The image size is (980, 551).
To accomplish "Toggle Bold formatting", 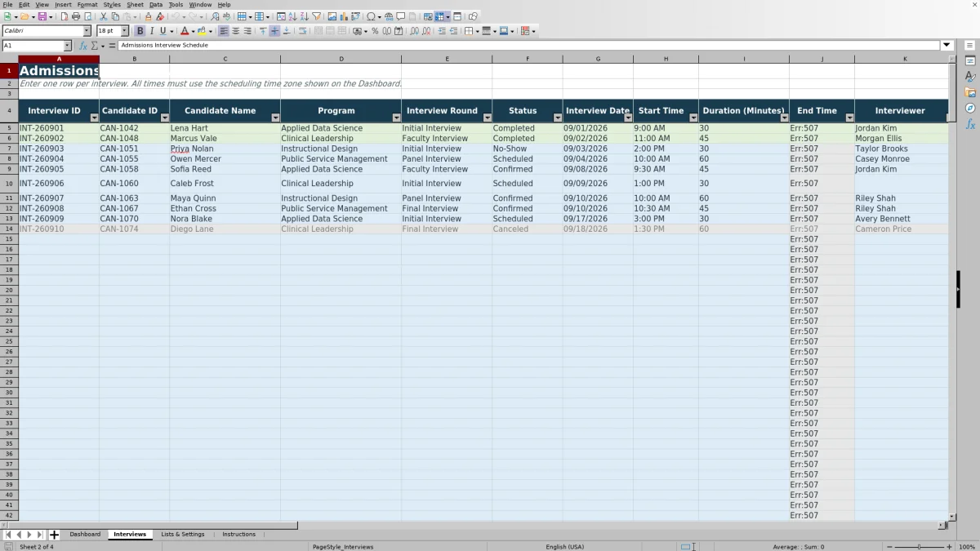I will pyautogui.click(x=140, y=31).
